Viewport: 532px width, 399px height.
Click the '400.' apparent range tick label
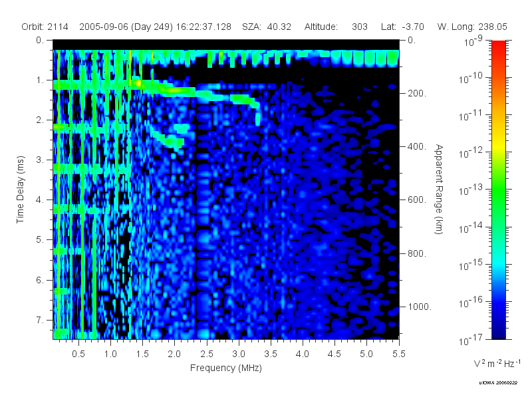417,146
